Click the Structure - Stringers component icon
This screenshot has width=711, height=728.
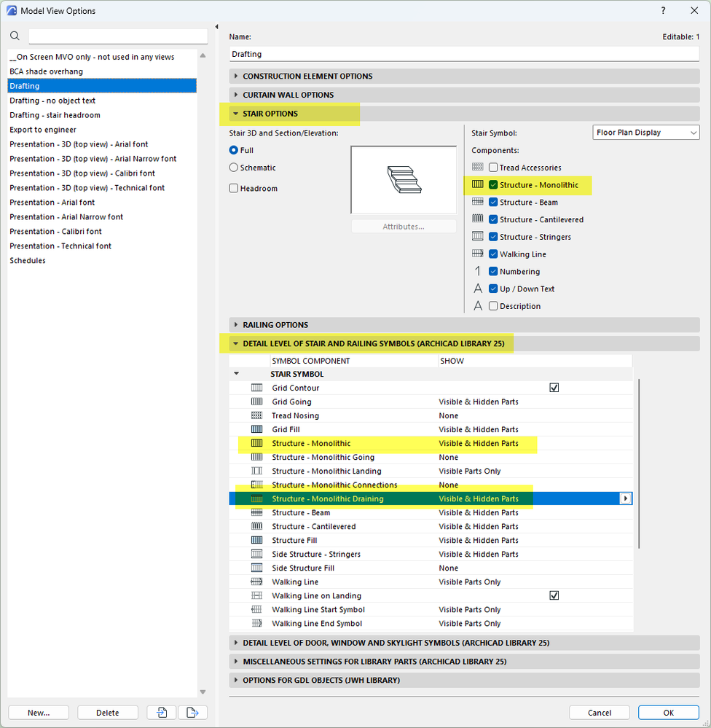[x=478, y=236]
